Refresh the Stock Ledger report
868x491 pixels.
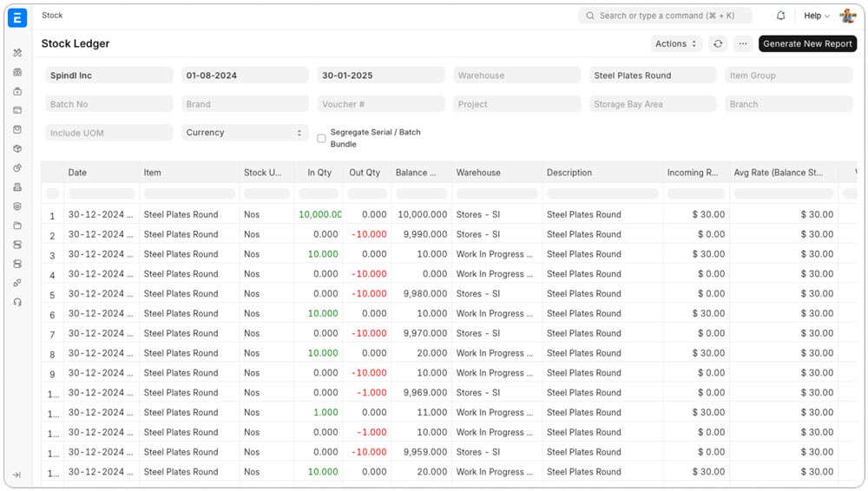tap(718, 43)
